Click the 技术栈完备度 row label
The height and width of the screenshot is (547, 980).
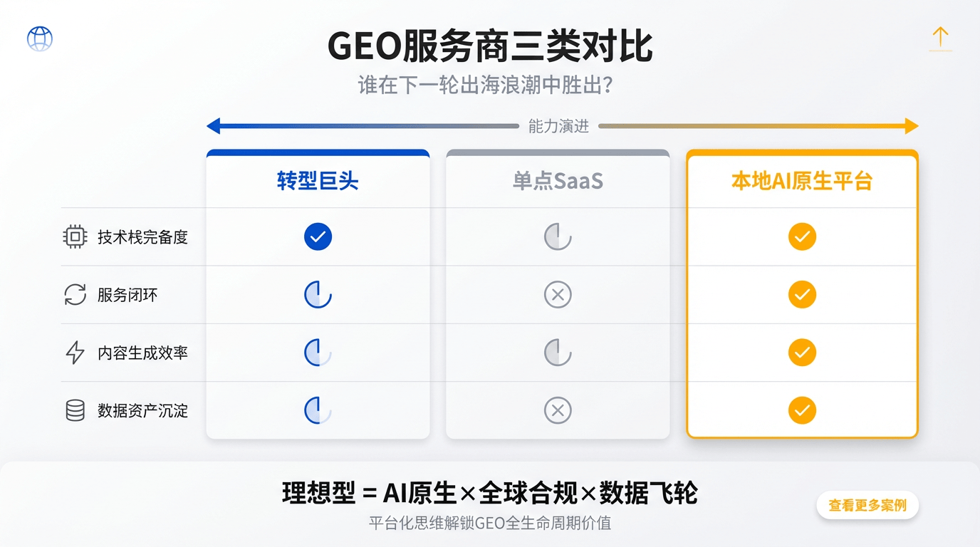(142, 237)
